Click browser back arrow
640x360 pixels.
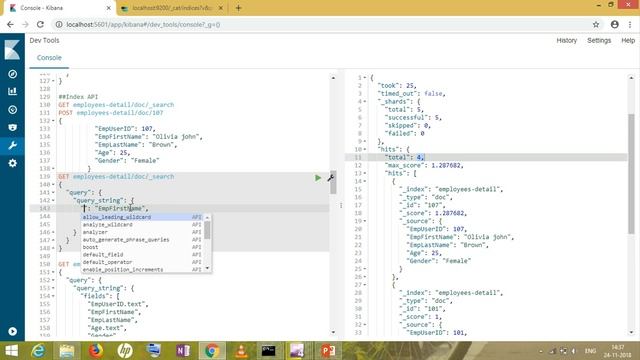10,24
